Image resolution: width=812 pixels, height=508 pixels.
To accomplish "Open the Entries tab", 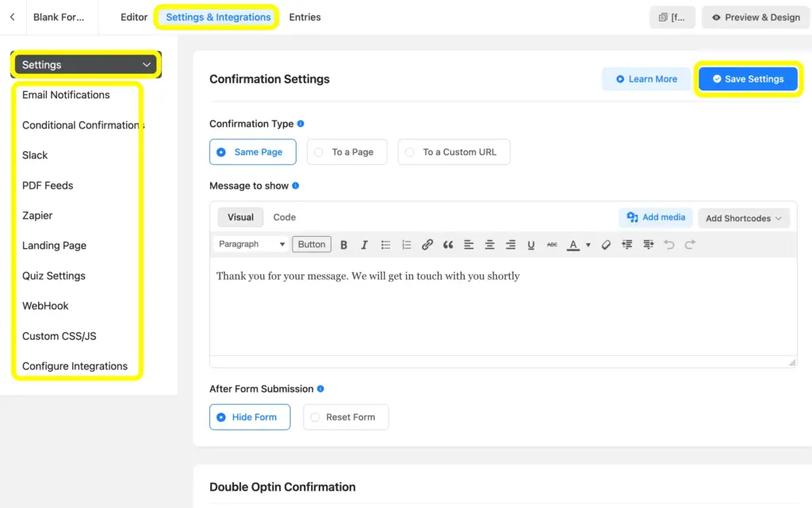I will coord(304,17).
